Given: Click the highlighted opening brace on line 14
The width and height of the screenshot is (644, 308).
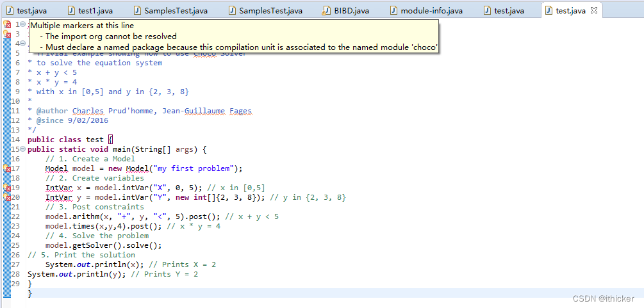Looking at the screenshot, I should click(x=110, y=140).
